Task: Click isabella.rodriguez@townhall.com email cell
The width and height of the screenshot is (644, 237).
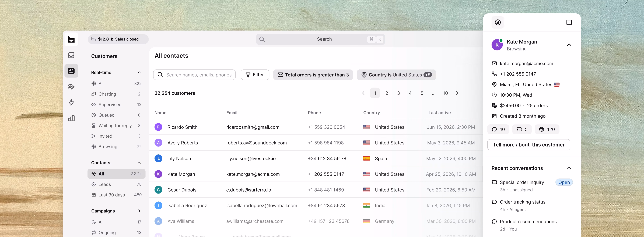Action: coord(261,205)
